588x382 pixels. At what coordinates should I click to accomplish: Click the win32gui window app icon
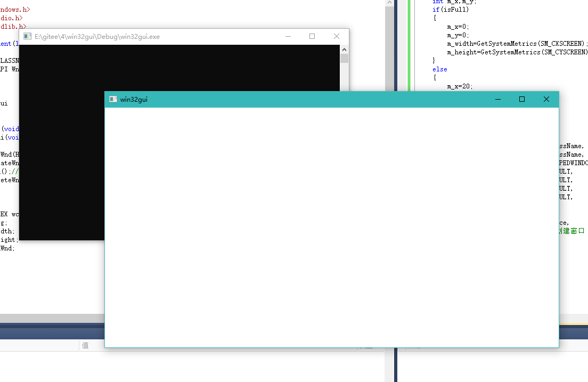click(113, 100)
